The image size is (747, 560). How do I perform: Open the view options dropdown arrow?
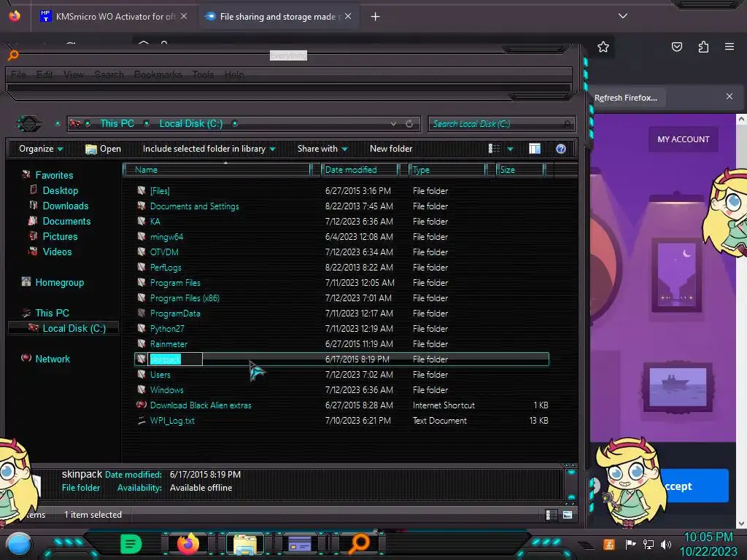[510, 149]
